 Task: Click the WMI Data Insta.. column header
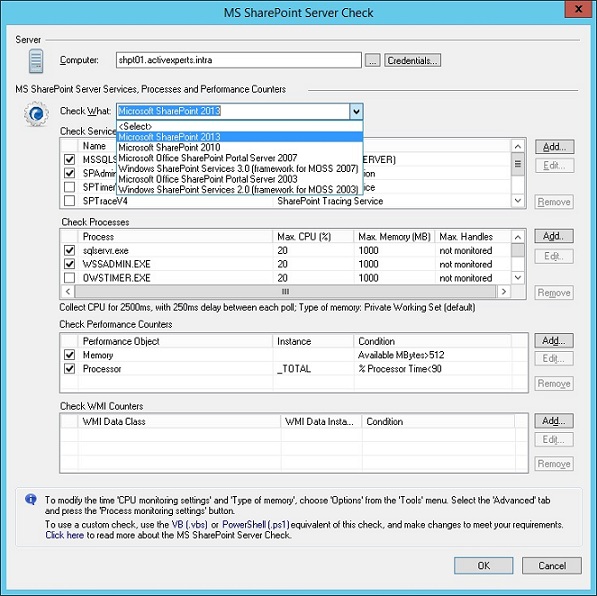321,421
